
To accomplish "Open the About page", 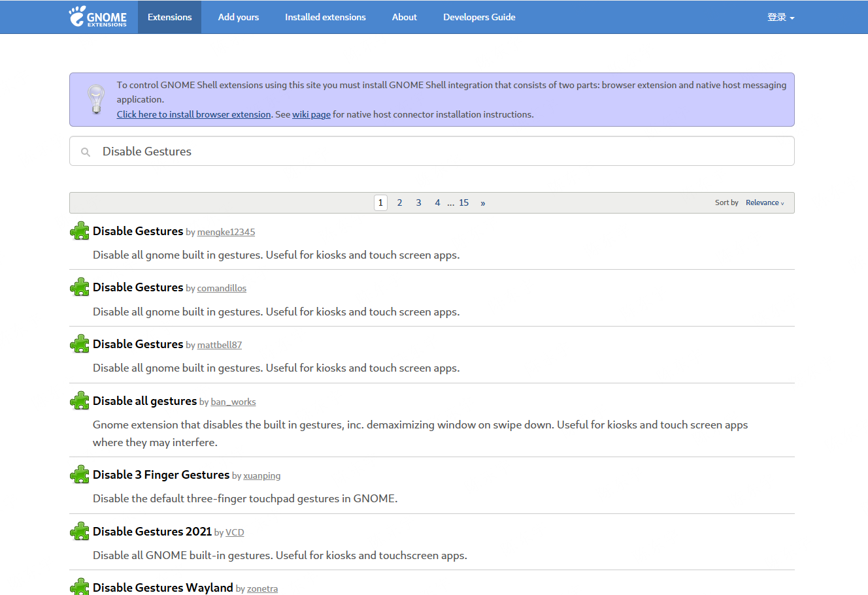I will 405,17.
